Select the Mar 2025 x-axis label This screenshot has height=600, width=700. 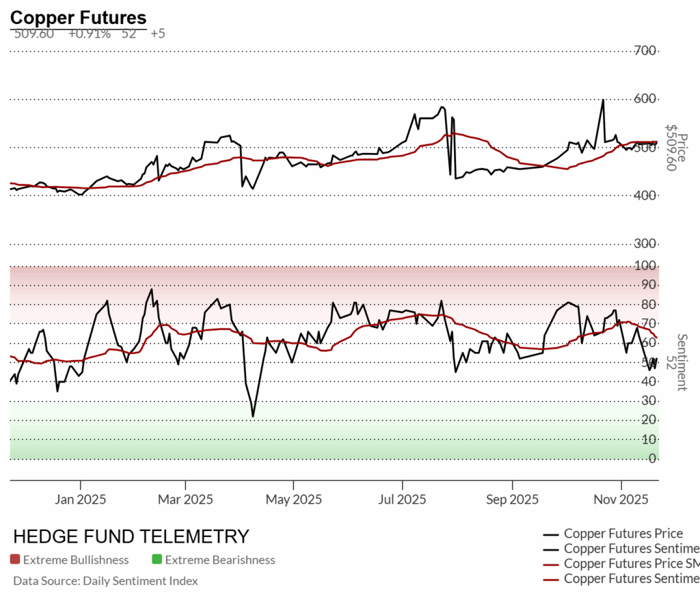pos(185,500)
